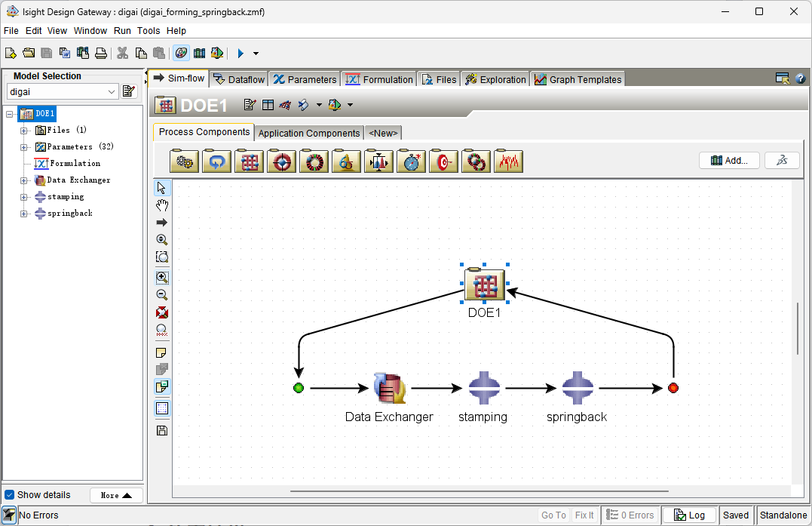Click the table icon in the DOE1 header
Screen dimensions: 812x526
tap(268, 105)
